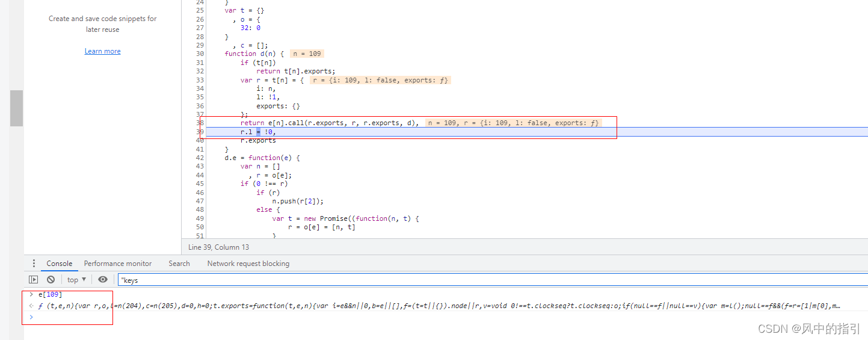Click the inline 'n = 109' value hint
This screenshot has width=868, height=340.
tap(307, 54)
